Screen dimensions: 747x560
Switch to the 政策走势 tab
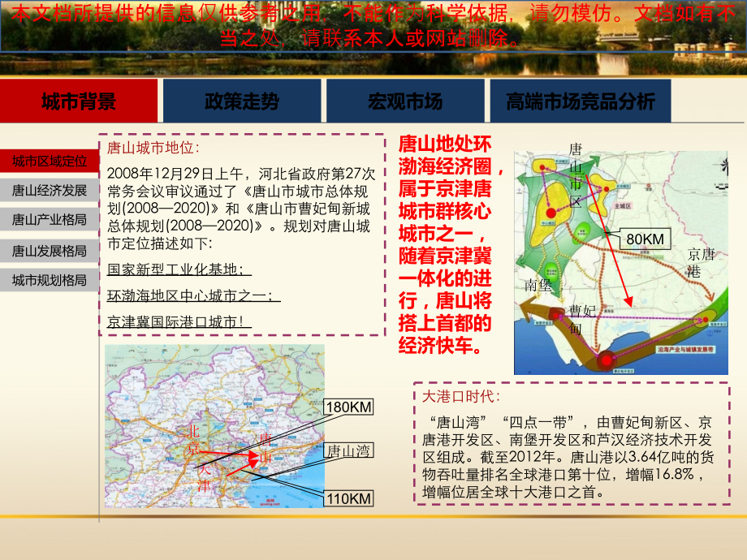click(244, 99)
